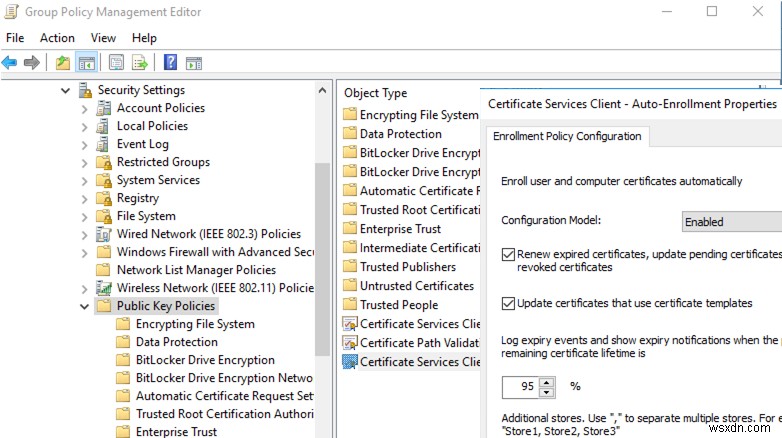Click the Event Log tree icon
The height and width of the screenshot is (438, 782).
[x=103, y=144]
